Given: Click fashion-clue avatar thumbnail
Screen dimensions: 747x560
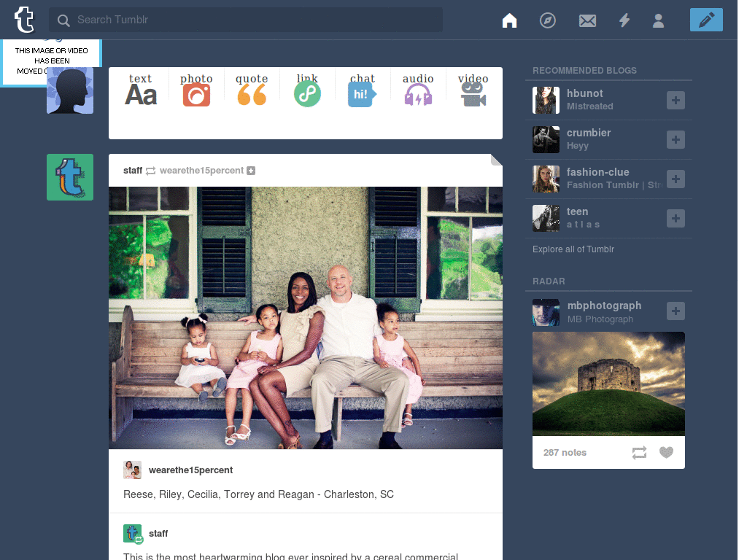Looking at the screenshot, I should 546,179.
